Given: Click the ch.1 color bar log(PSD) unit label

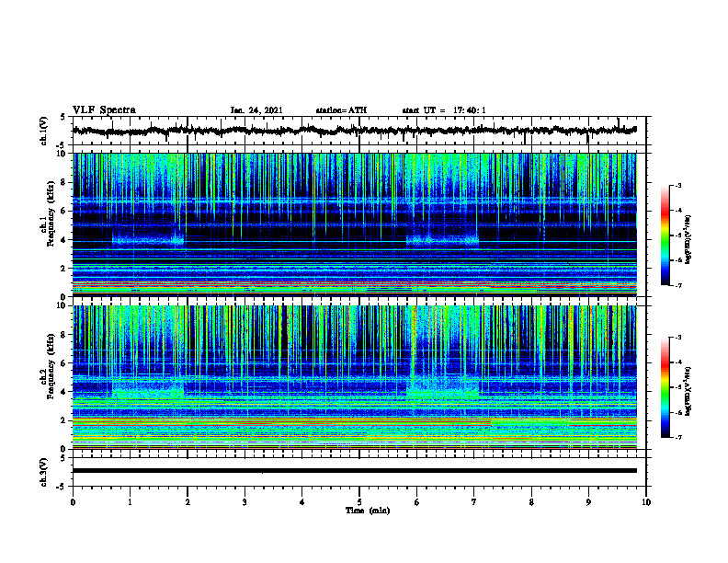Looking at the screenshot, I should pos(688,239).
